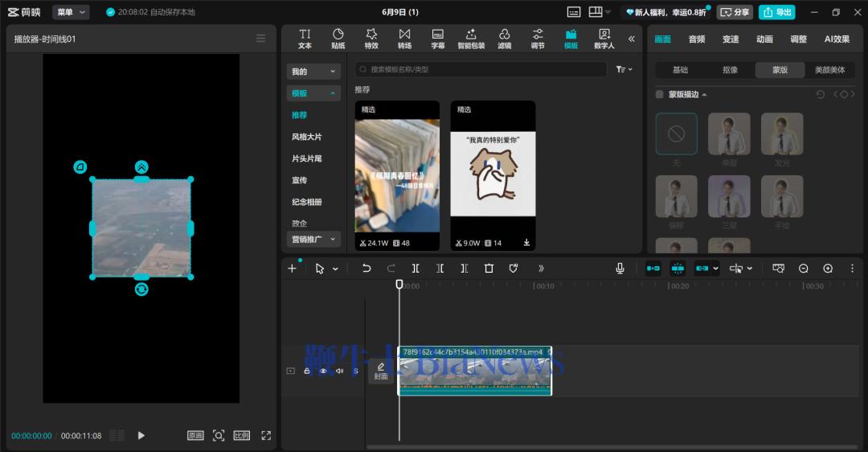The height and width of the screenshot is (452, 868).
Task: Click the delete-left trim tool
Action: 440,269
